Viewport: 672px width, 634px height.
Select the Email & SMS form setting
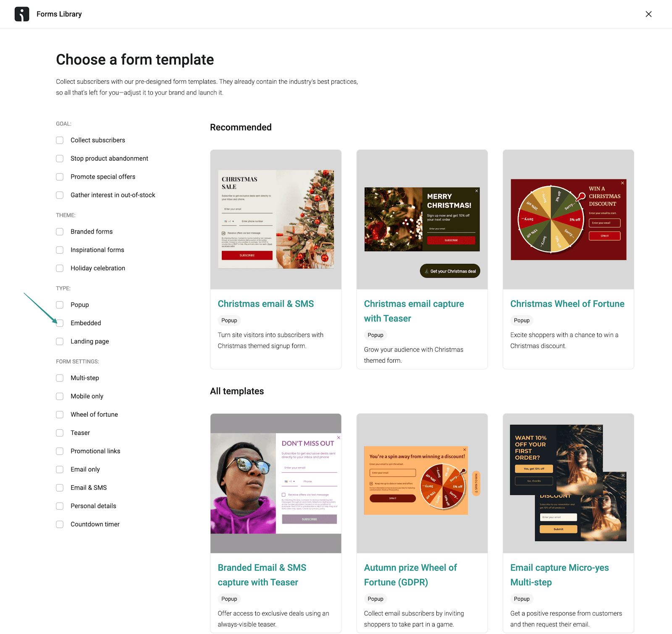tap(59, 487)
